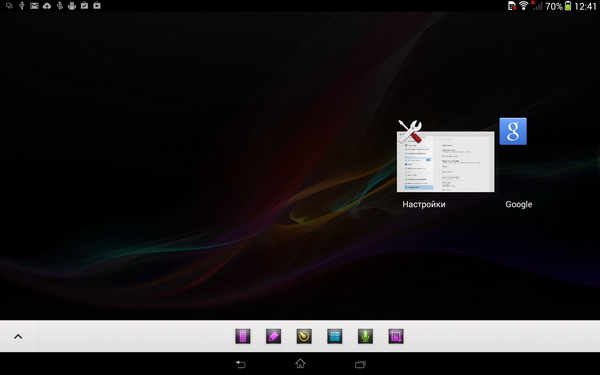Tap the Back navigation button

tap(240, 364)
